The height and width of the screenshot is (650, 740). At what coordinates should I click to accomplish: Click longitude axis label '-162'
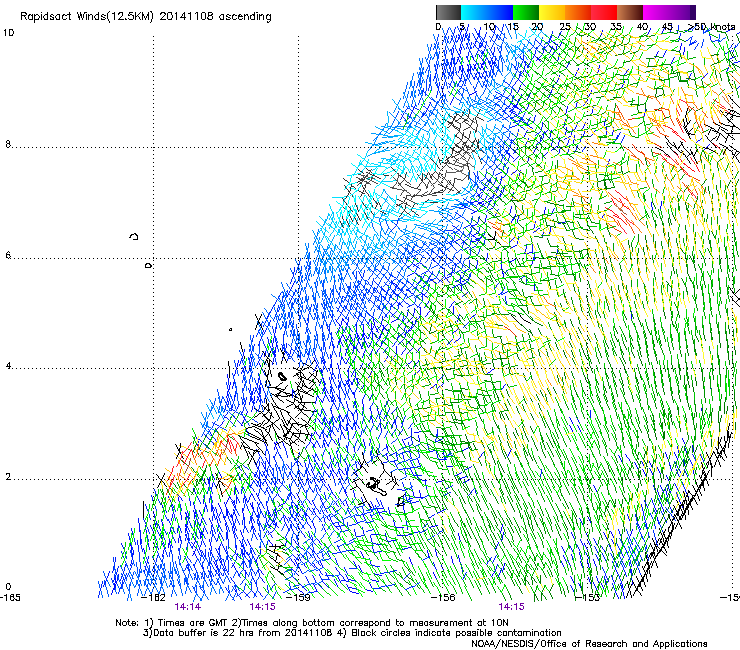pos(154,598)
